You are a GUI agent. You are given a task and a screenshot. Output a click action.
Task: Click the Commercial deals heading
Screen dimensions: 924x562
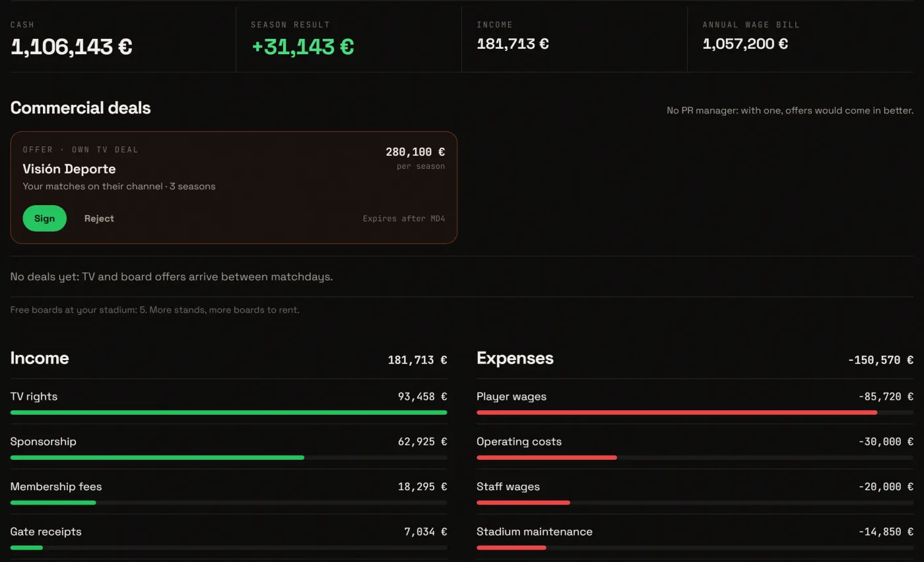[81, 108]
